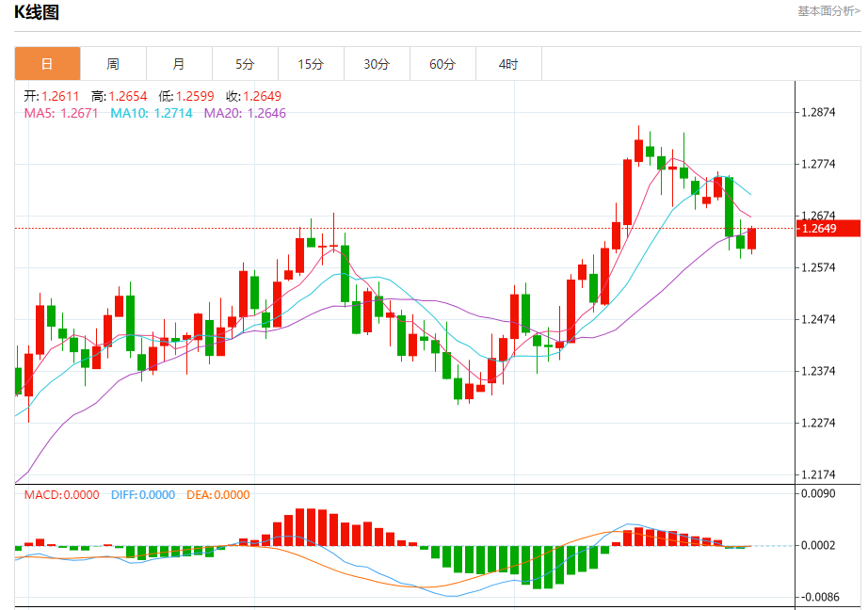This screenshot has height=610, width=868.
Task: Click the 0.0002 MACD axis label
Action: pyautogui.click(x=818, y=545)
